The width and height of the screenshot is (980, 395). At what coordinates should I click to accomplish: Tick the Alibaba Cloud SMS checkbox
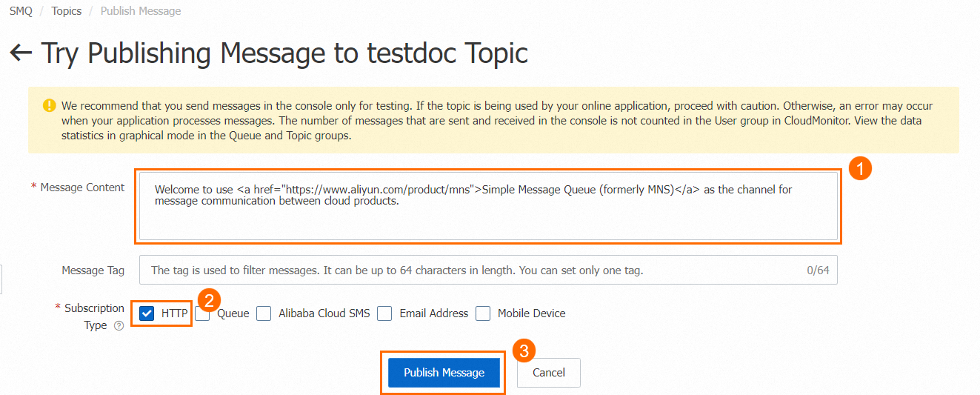click(264, 313)
